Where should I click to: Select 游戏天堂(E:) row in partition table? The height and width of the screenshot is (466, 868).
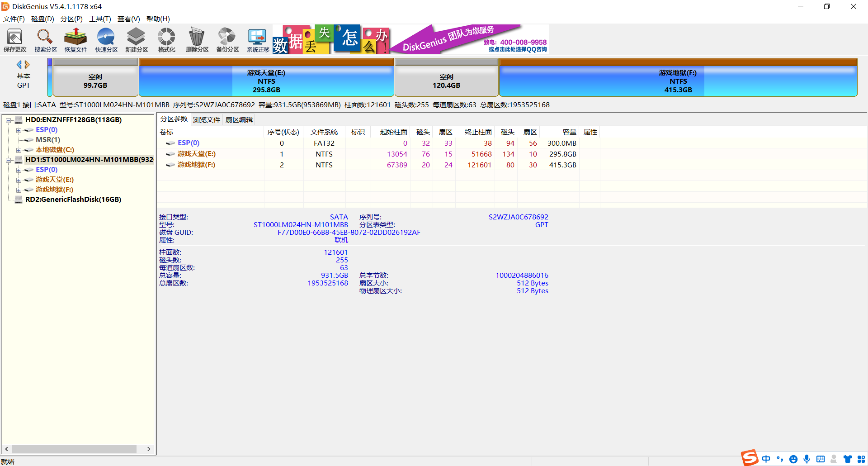coord(379,154)
